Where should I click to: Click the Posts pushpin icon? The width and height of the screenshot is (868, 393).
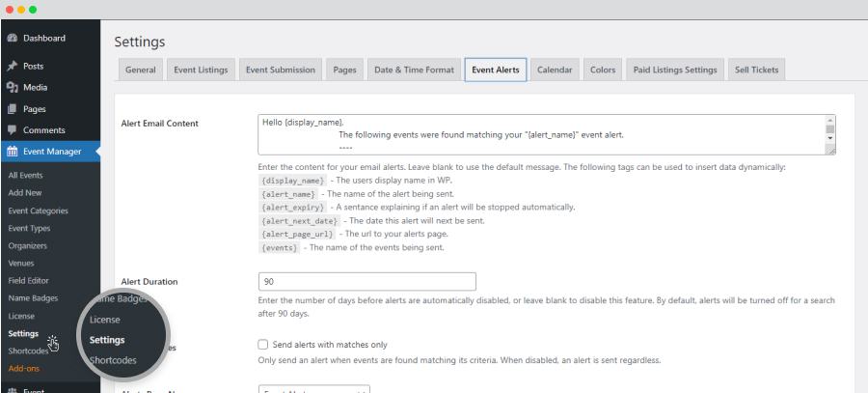click(x=12, y=66)
